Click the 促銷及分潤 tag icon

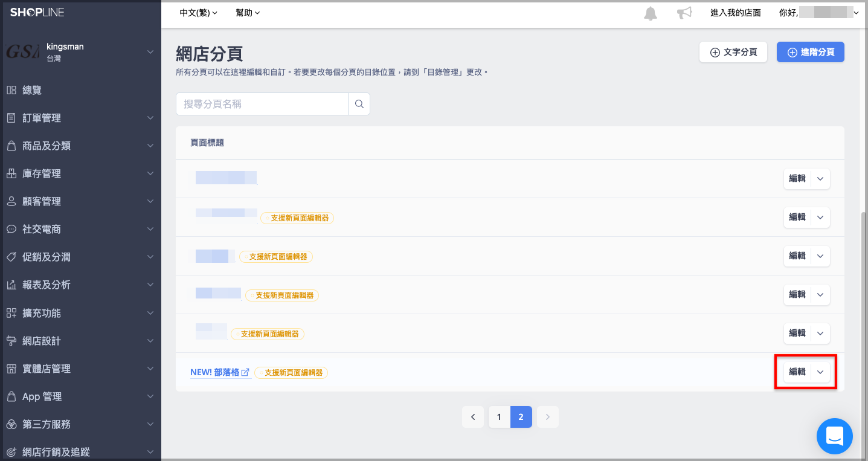point(11,257)
